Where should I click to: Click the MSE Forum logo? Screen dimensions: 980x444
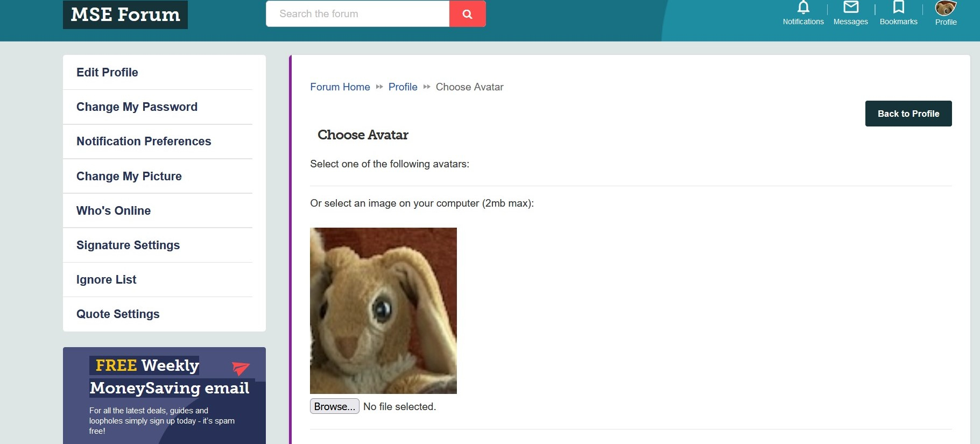(125, 15)
